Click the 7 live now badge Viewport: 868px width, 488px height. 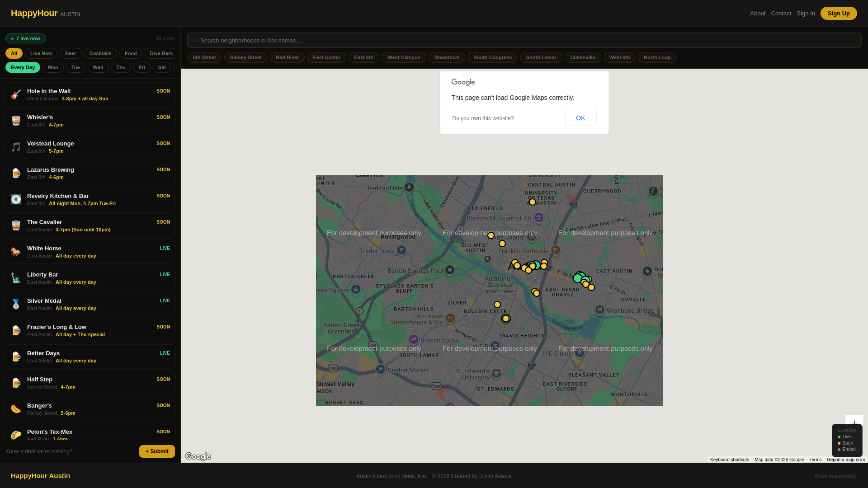[x=26, y=38]
